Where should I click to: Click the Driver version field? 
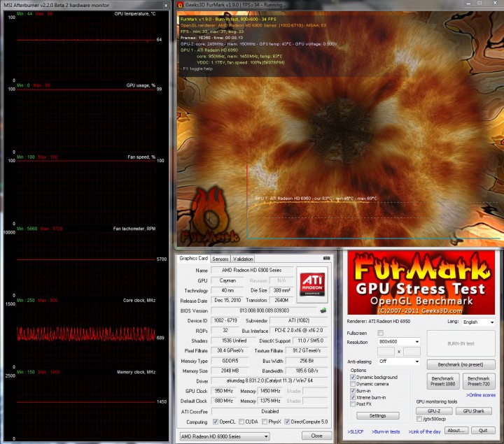(269, 380)
